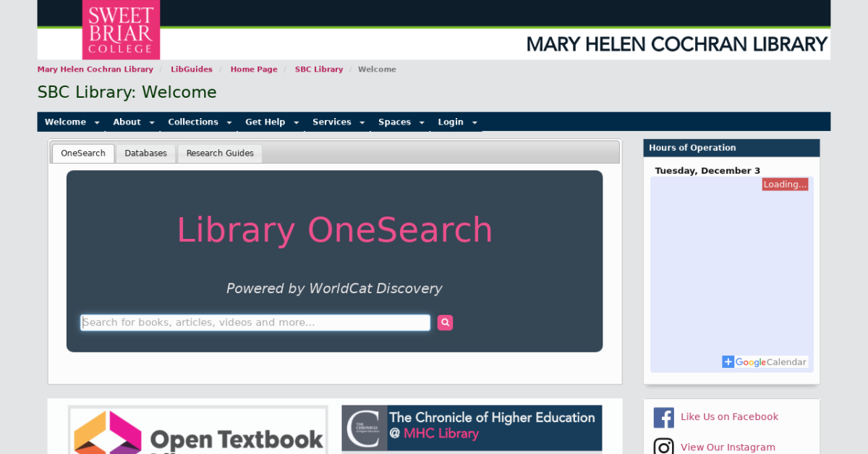
Task: Select the OneSearch tab
Action: (83, 154)
